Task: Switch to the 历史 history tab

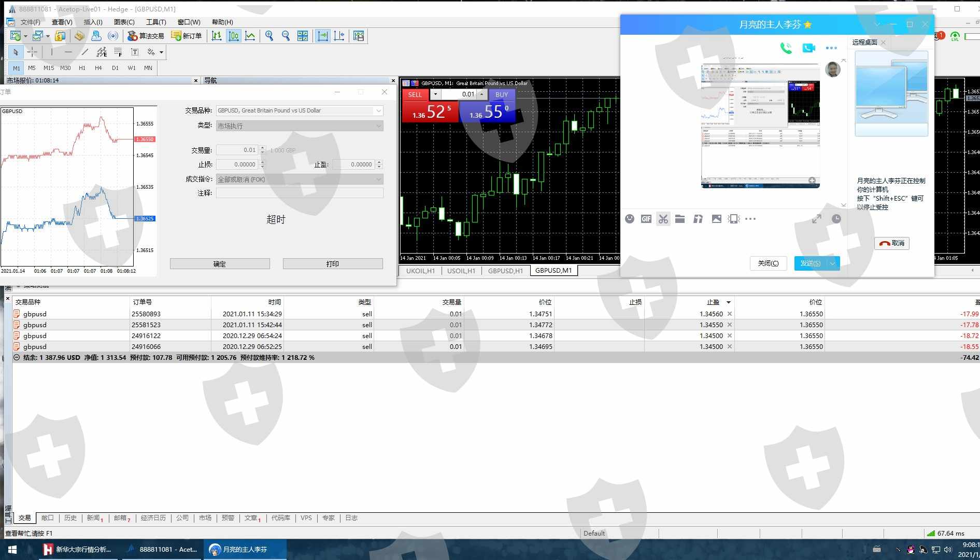Action: coord(70,518)
